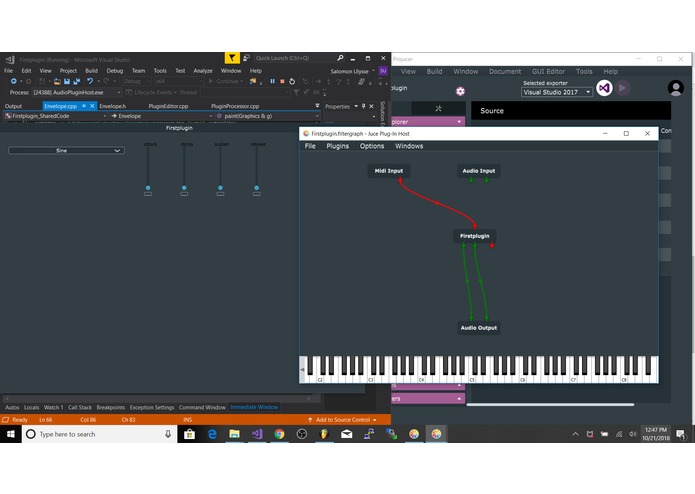Open the Plugins menu in Juce Plug-In Host
Viewport: 695px width, 494px height.
[x=338, y=146]
